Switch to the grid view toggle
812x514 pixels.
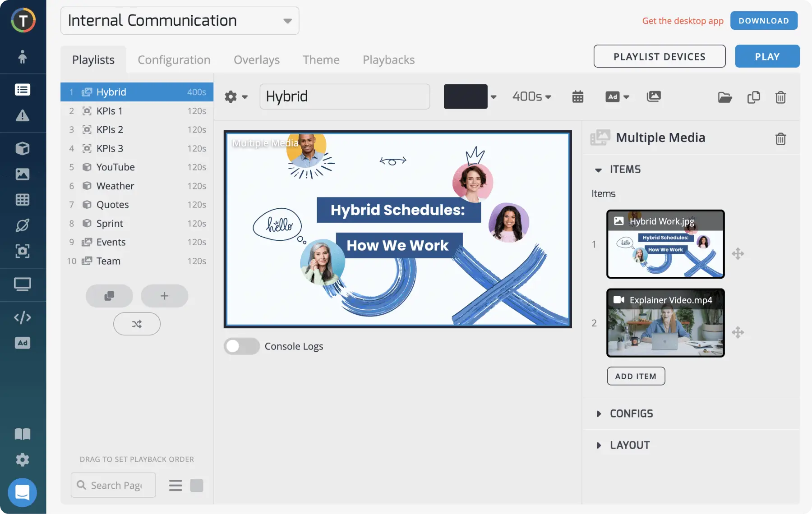[197, 486]
